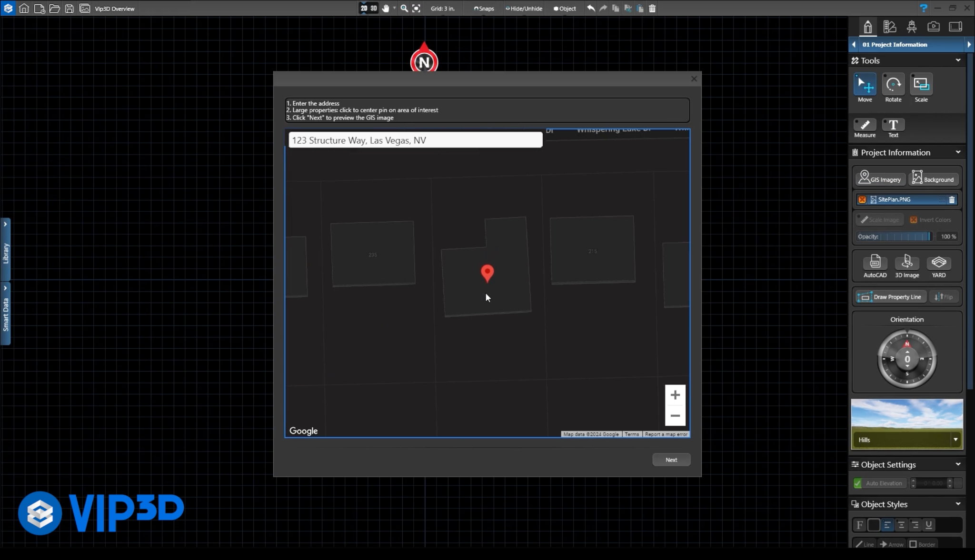Open the materials and paint stage tab

pyautogui.click(x=889, y=27)
